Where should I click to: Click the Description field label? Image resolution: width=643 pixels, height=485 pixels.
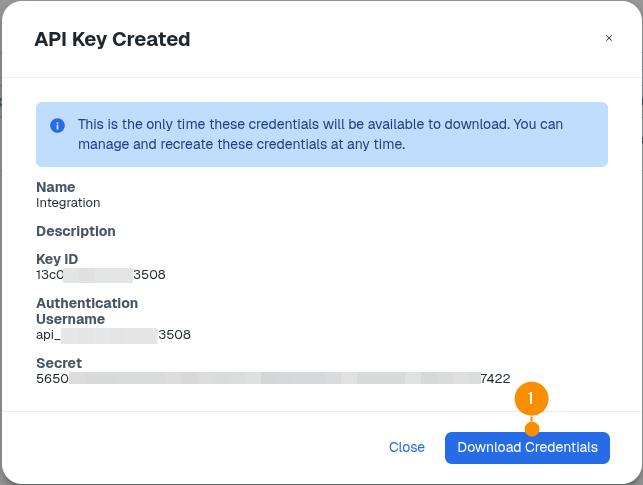[x=76, y=231]
